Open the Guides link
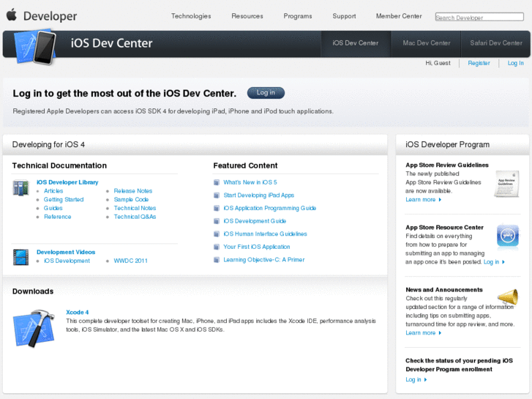532x399 pixels. [x=53, y=208]
